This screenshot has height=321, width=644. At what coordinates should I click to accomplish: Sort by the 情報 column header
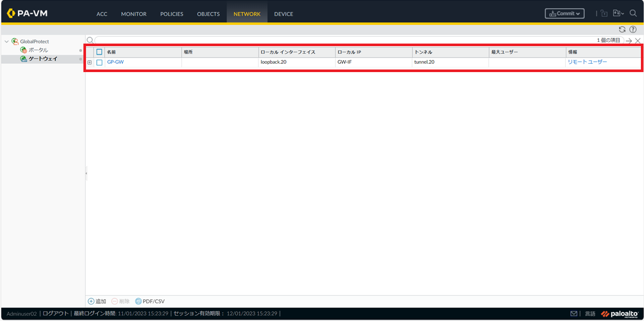(604, 52)
